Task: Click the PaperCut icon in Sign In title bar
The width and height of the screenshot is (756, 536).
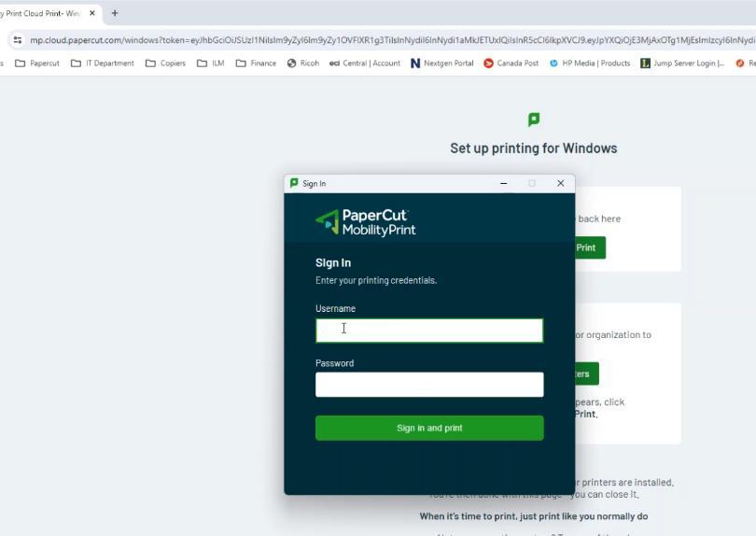Action: coord(294,183)
